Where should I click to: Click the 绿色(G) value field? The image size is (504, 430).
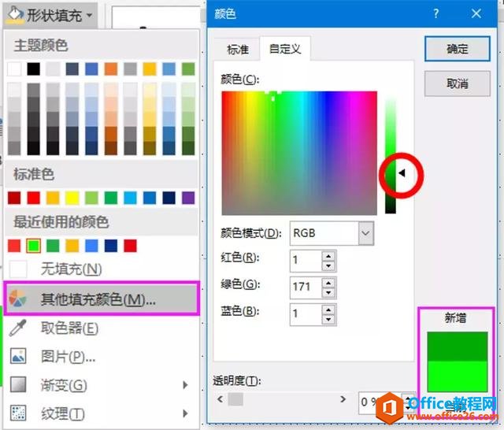(306, 287)
